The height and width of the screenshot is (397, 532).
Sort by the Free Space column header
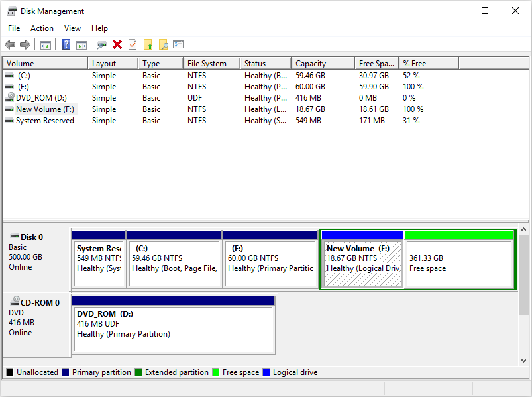pyautogui.click(x=376, y=64)
